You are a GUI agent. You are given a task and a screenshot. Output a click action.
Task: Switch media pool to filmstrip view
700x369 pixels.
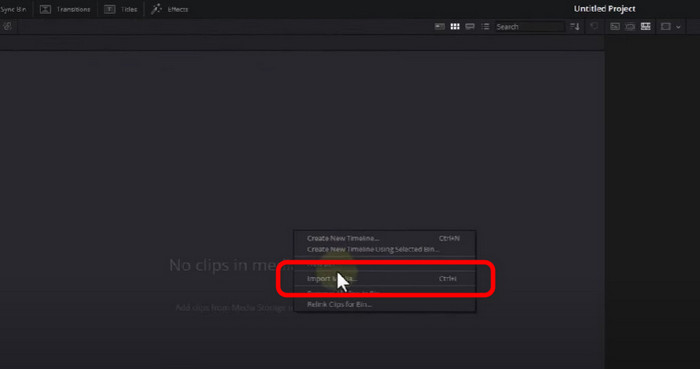[470, 27]
